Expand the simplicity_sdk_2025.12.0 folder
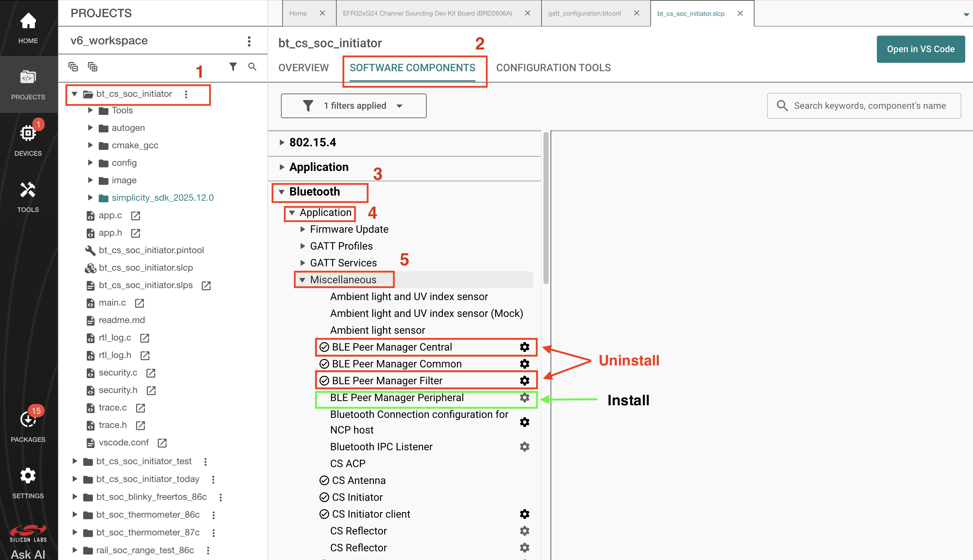This screenshot has height=560, width=973. click(x=90, y=198)
